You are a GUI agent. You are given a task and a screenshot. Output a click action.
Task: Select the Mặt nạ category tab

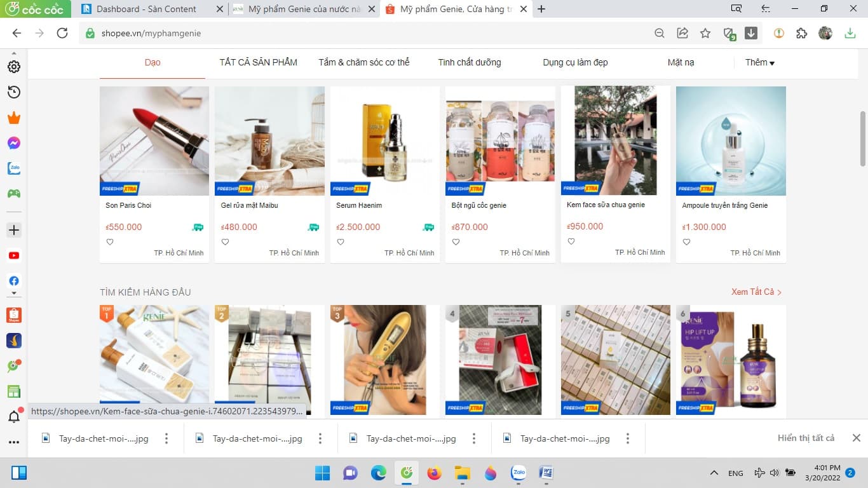coord(681,62)
